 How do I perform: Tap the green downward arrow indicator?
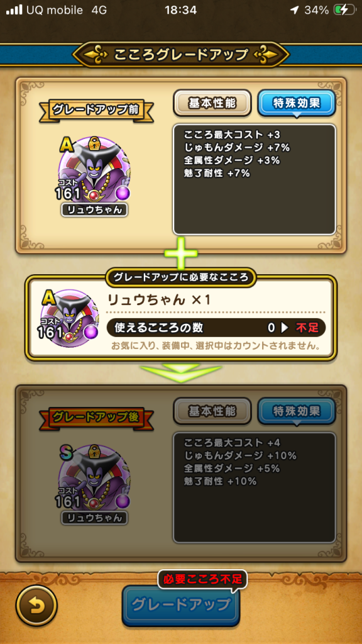[x=180, y=373]
